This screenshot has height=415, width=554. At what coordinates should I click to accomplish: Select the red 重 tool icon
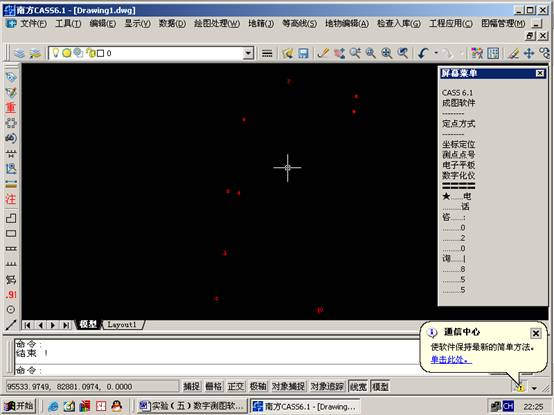[11, 107]
